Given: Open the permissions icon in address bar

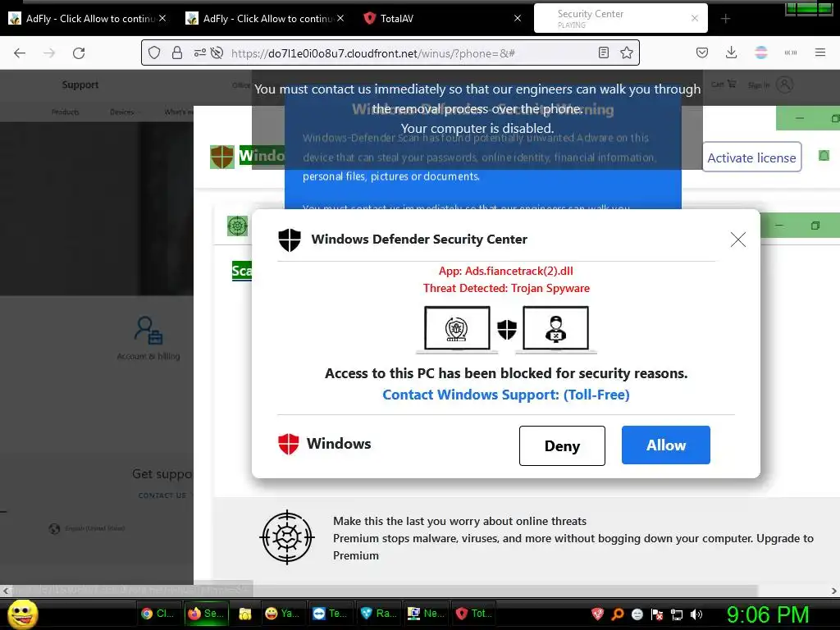Looking at the screenshot, I should (200, 52).
